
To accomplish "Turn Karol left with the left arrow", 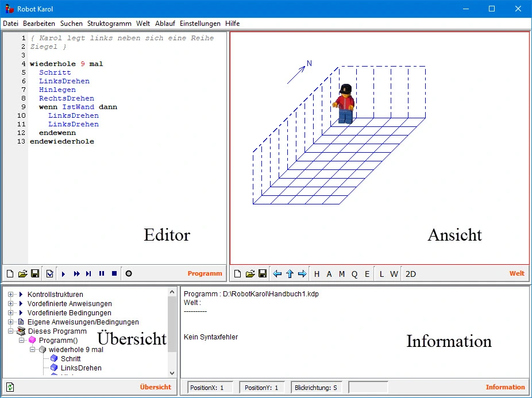I will (277, 274).
